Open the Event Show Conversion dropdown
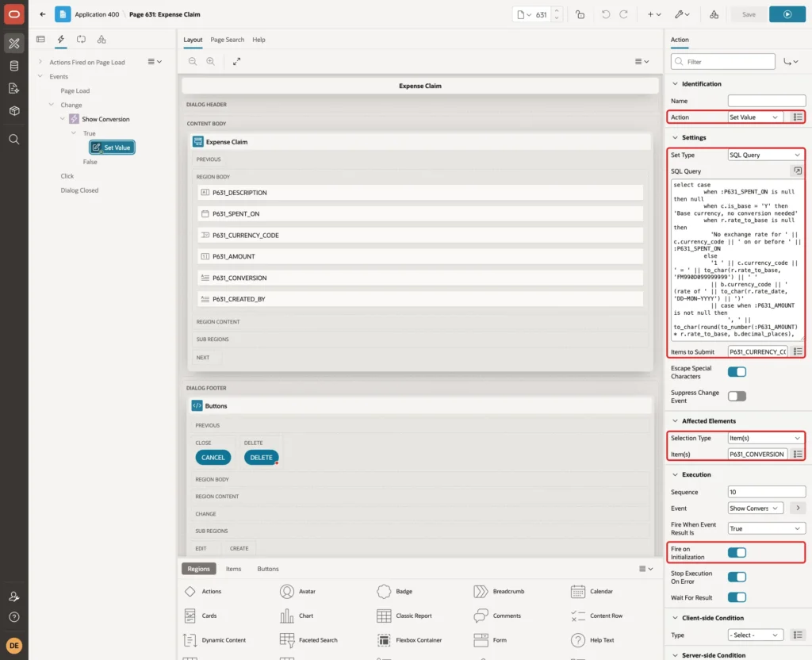 (756, 508)
